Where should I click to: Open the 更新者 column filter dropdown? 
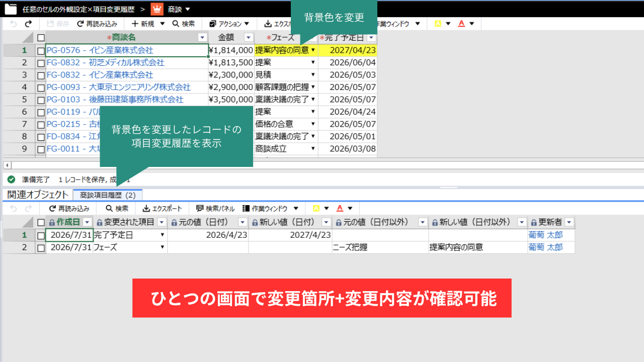569,222
